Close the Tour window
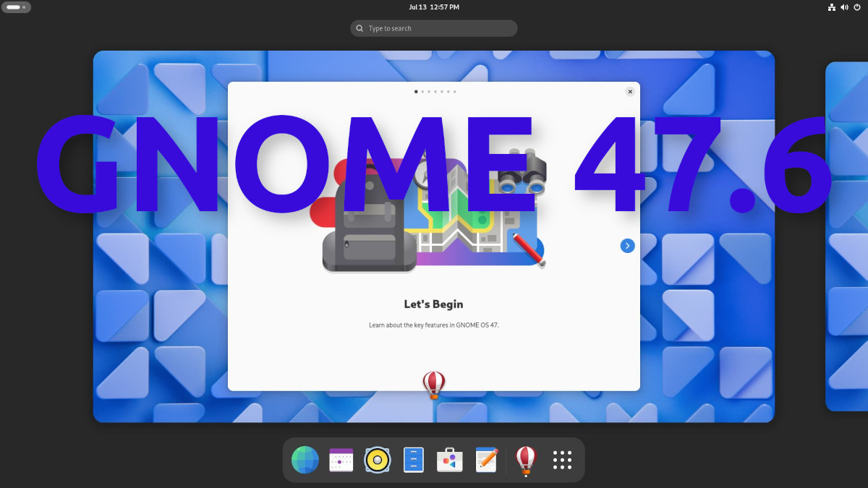The width and height of the screenshot is (868, 488). (630, 92)
